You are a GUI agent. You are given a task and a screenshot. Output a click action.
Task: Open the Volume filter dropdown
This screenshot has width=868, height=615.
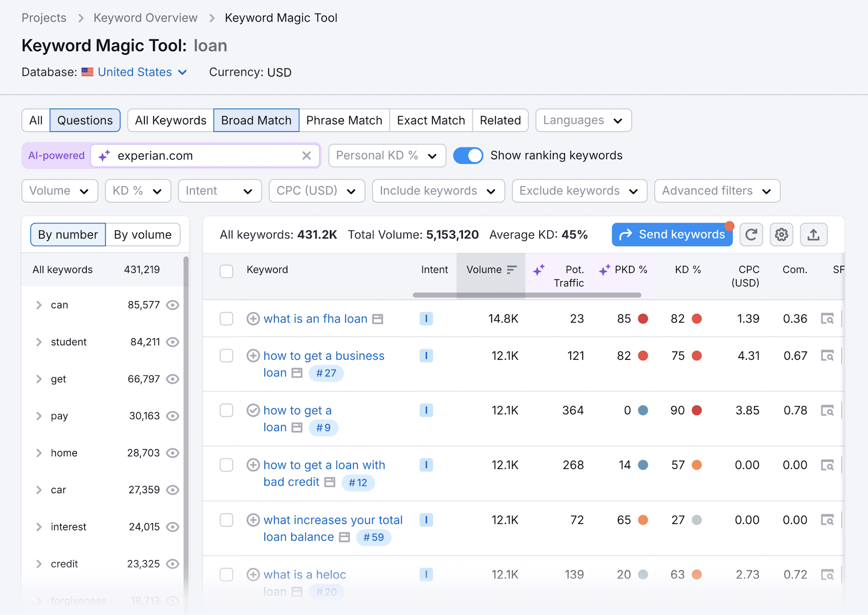tap(59, 191)
